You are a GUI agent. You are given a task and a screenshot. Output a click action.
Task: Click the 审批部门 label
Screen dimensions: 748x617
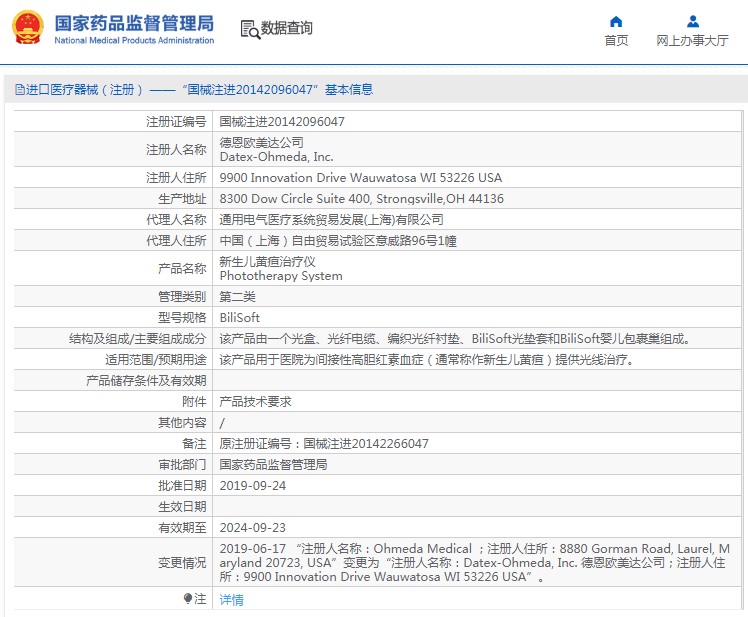[182, 465]
